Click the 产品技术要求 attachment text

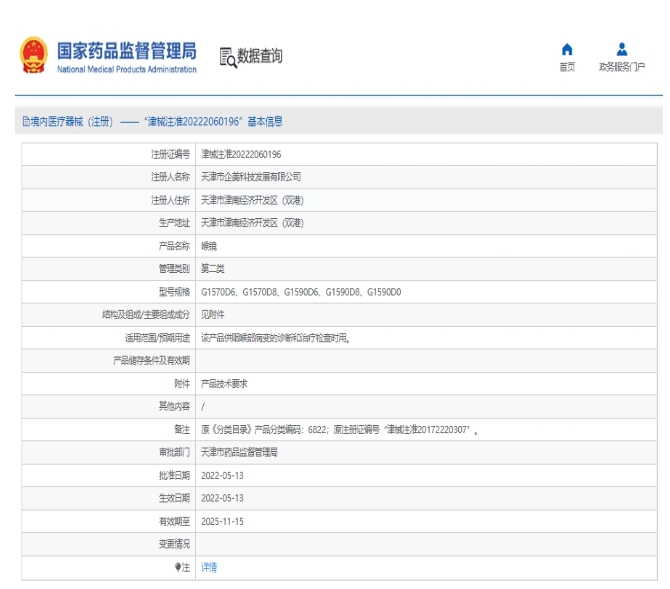pos(224,383)
